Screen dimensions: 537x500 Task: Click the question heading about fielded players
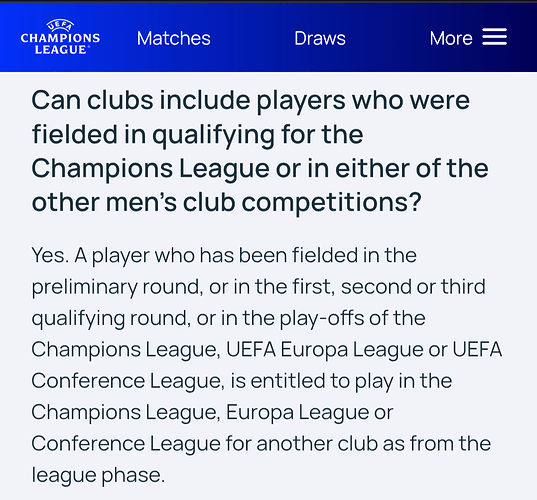click(260, 151)
